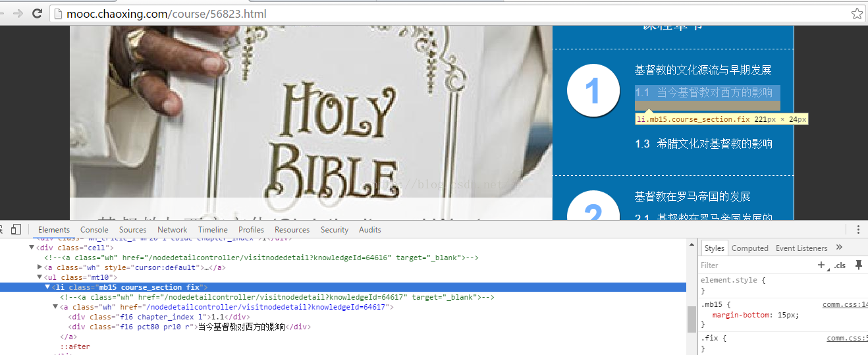Switch to the Timeline tab
Image resolution: width=868 pixels, height=355 pixels.
[x=213, y=230]
